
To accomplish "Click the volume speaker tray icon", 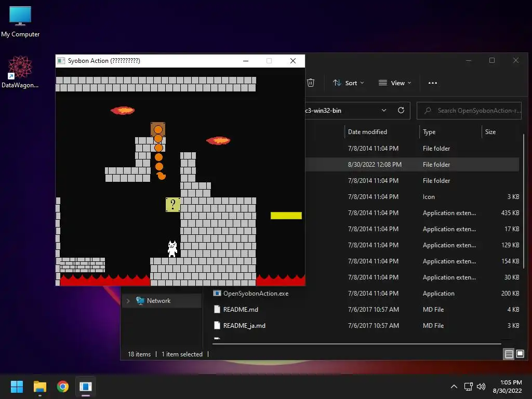I will click(481, 387).
